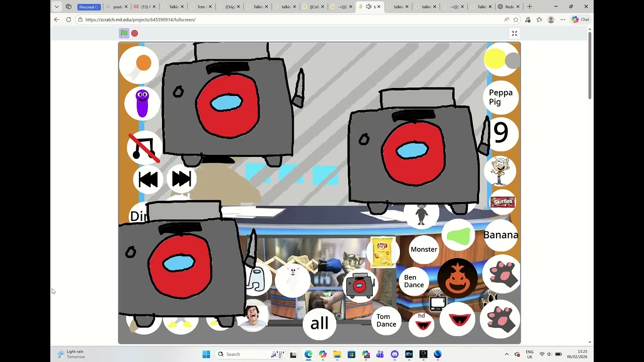Viewport: 644px width, 362px height.
Task: Skip backward with the rewind button
Action: (x=148, y=179)
